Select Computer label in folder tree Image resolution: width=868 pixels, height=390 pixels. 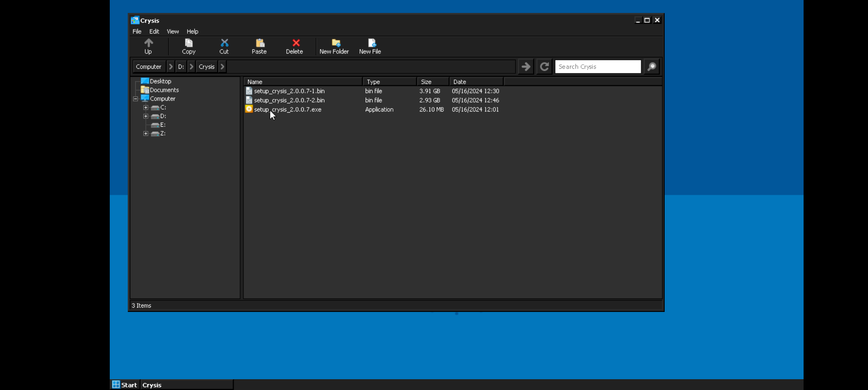point(163,99)
